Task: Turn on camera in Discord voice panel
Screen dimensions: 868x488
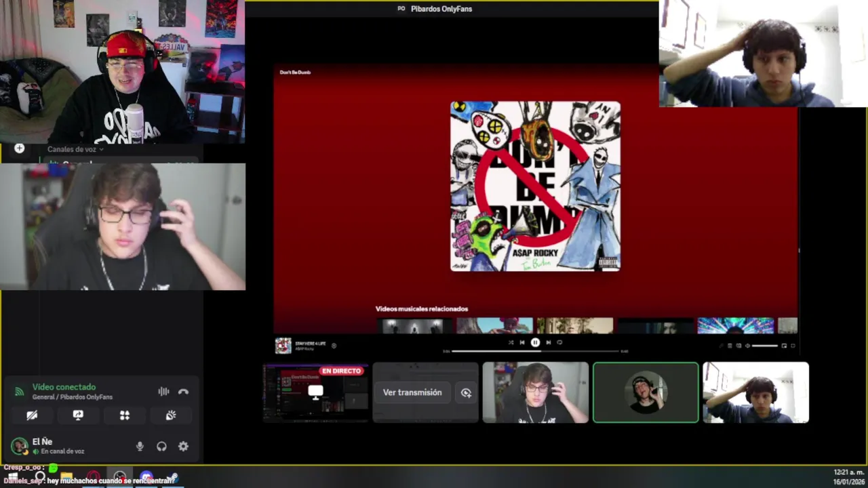Action: click(x=32, y=415)
